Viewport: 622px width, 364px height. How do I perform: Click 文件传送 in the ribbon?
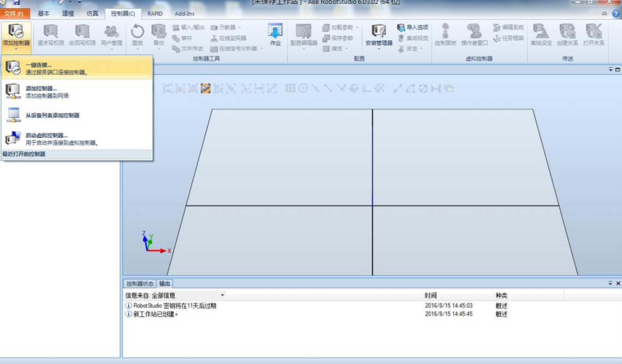pyautogui.click(x=187, y=49)
